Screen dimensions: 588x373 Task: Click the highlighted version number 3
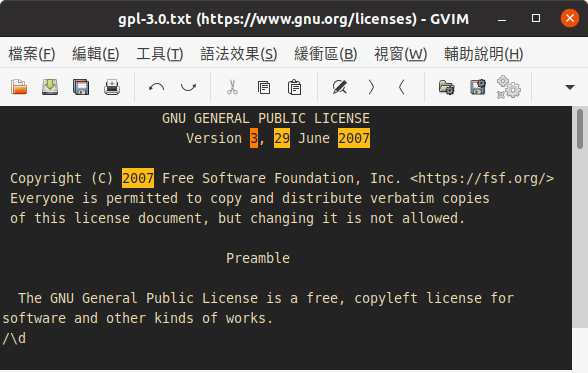pyautogui.click(x=254, y=138)
